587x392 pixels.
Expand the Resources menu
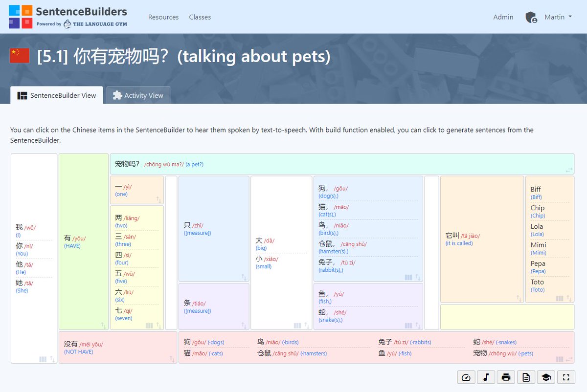pyautogui.click(x=163, y=17)
